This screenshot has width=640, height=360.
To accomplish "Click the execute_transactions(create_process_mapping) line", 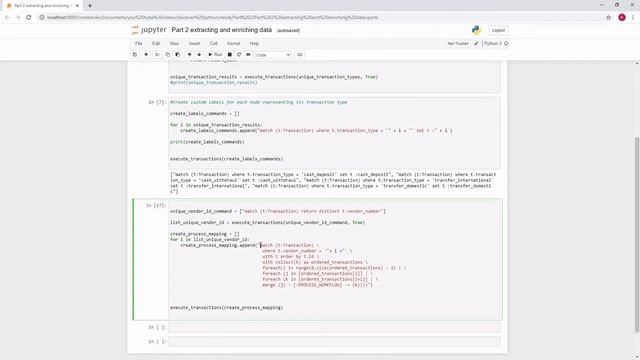I will 227,307.
